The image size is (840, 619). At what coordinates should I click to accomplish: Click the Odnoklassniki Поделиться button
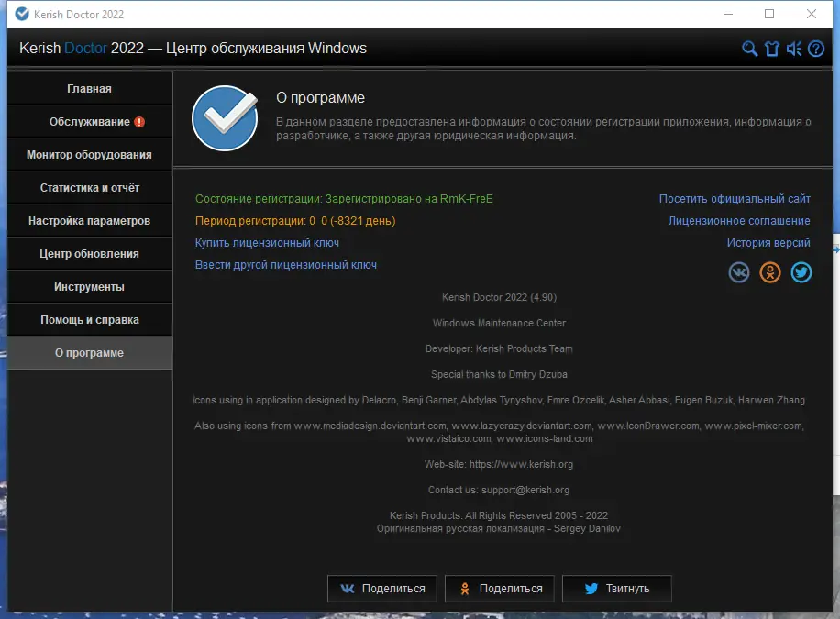[x=499, y=589]
